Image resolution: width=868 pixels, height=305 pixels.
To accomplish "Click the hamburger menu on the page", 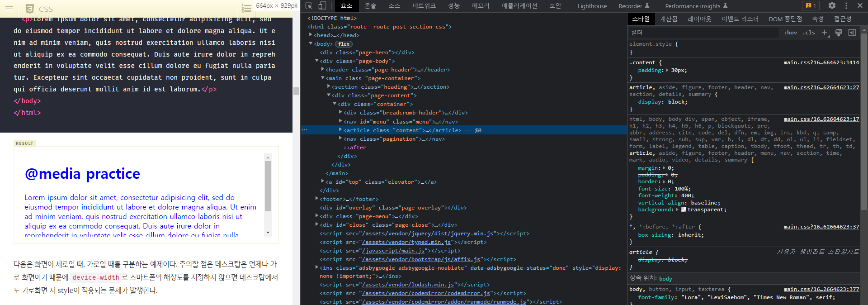I will point(9,9).
